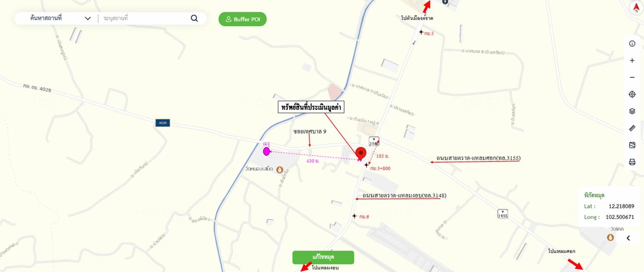Zoom in with the plus button

(x=632, y=60)
